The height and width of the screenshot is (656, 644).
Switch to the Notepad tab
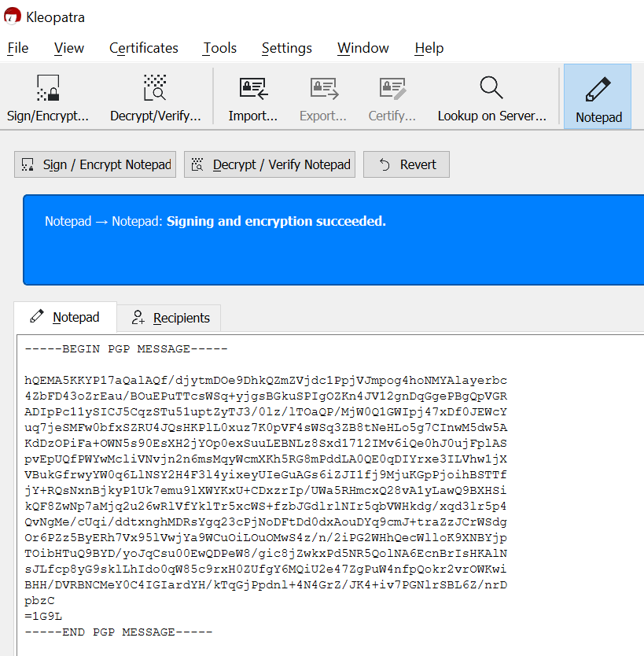click(64, 318)
